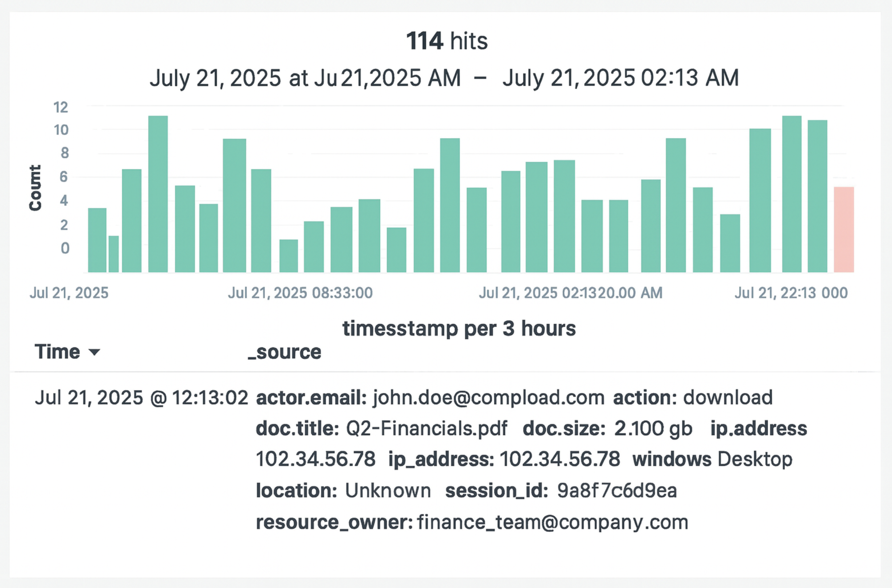Click the Time column header
This screenshot has height=588, width=892.
pyautogui.click(x=58, y=352)
